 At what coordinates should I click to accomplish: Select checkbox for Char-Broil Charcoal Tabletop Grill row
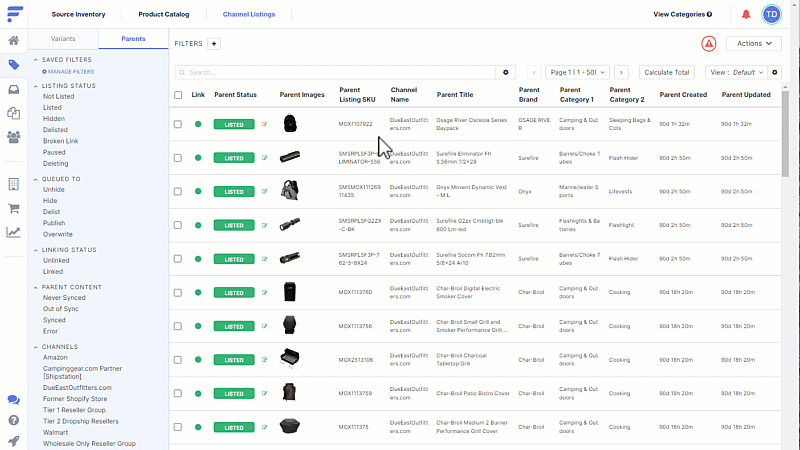(x=178, y=360)
